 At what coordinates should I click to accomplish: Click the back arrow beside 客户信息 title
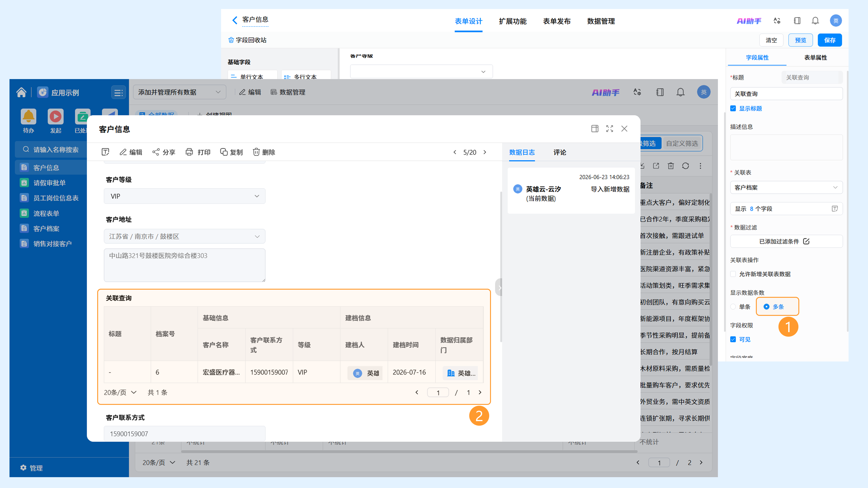pyautogui.click(x=235, y=20)
